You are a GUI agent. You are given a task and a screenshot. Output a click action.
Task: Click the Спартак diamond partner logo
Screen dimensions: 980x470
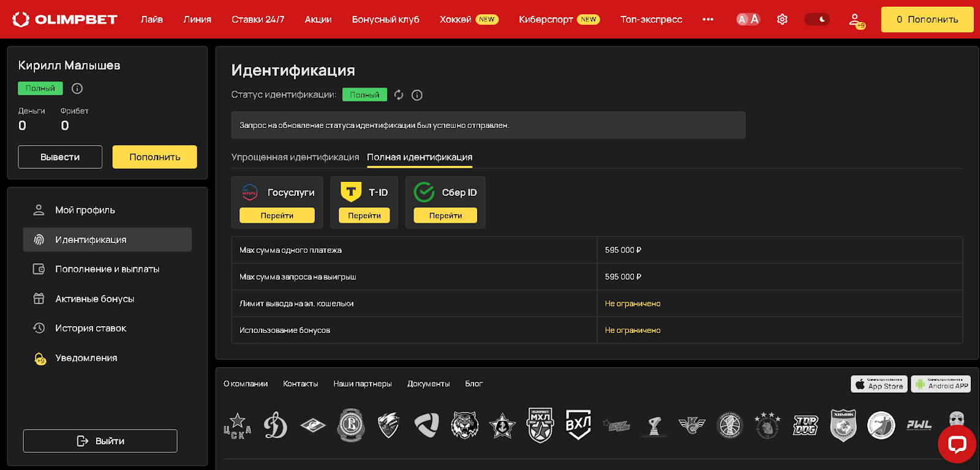pyautogui.click(x=313, y=425)
